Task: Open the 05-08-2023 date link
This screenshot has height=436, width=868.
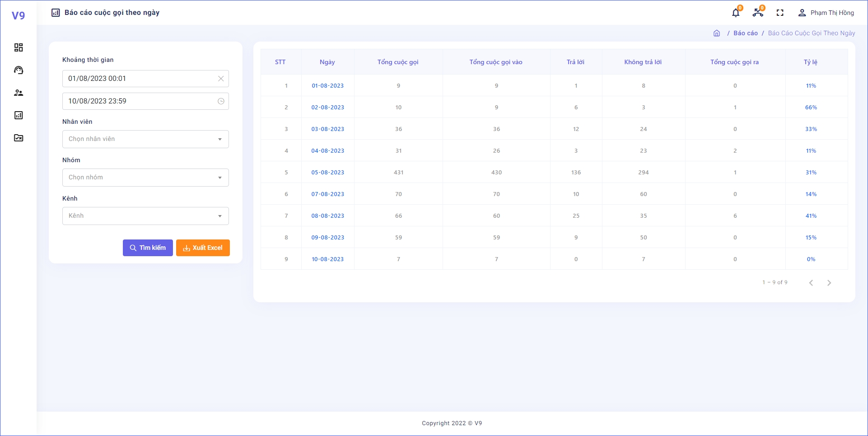Action: click(327, 173)
